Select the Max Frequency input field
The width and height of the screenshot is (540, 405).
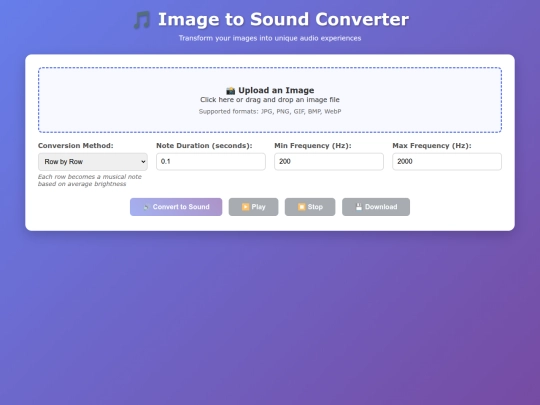(x=447, y=162)
